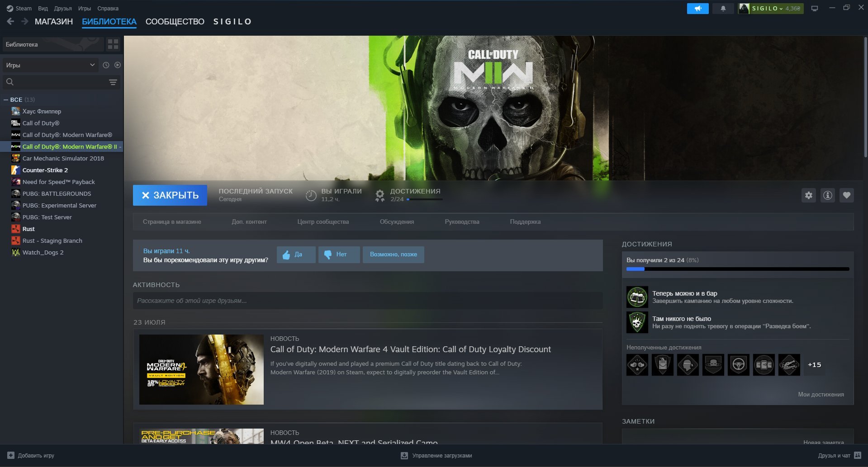The image size is (868, 467).
Task: Click the download management icon
Action: (x=404, y=456)
